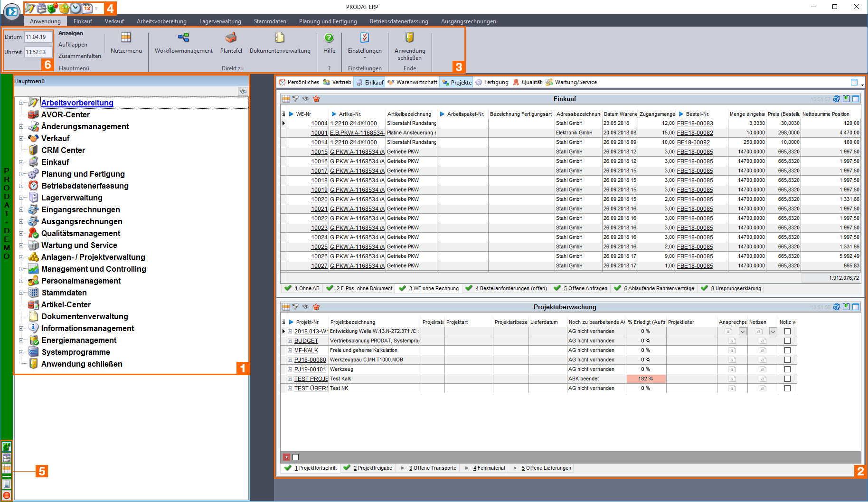This screenshot has height=502, width=868.
Task: Click Anwendung schließen in the ribbon
Action: (410, 46)
